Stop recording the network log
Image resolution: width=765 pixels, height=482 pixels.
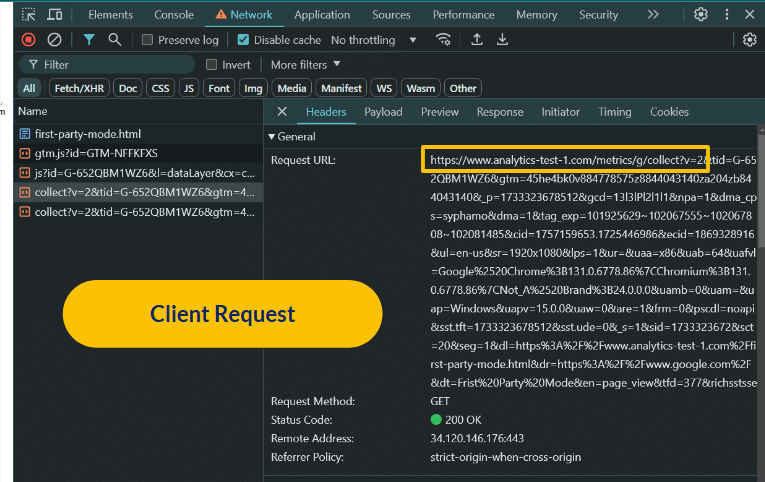coord(28,40)
